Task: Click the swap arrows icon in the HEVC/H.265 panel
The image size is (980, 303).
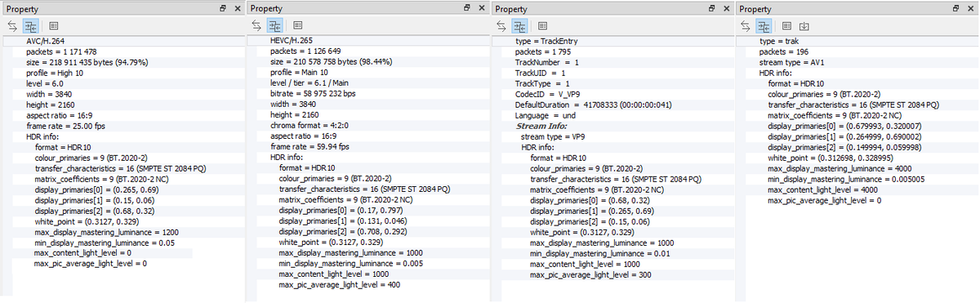Action: [x=256, y=25]
